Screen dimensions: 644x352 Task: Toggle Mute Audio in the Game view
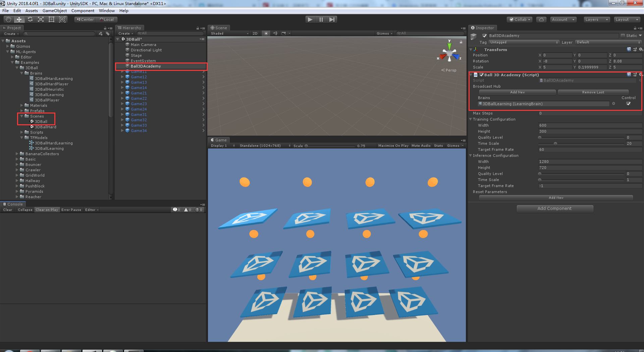tap(421, 145)
